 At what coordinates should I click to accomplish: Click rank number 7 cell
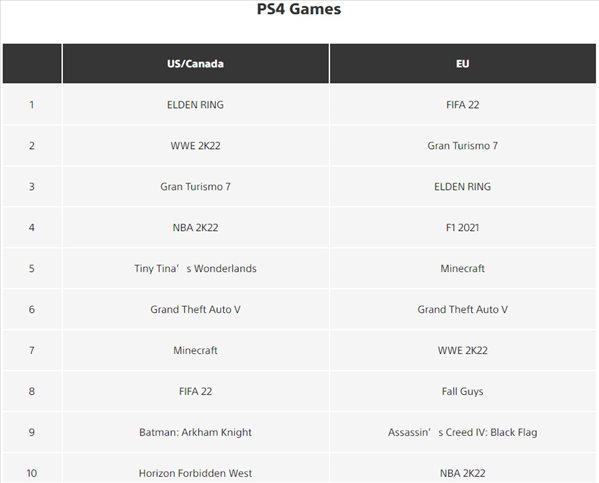32,350
